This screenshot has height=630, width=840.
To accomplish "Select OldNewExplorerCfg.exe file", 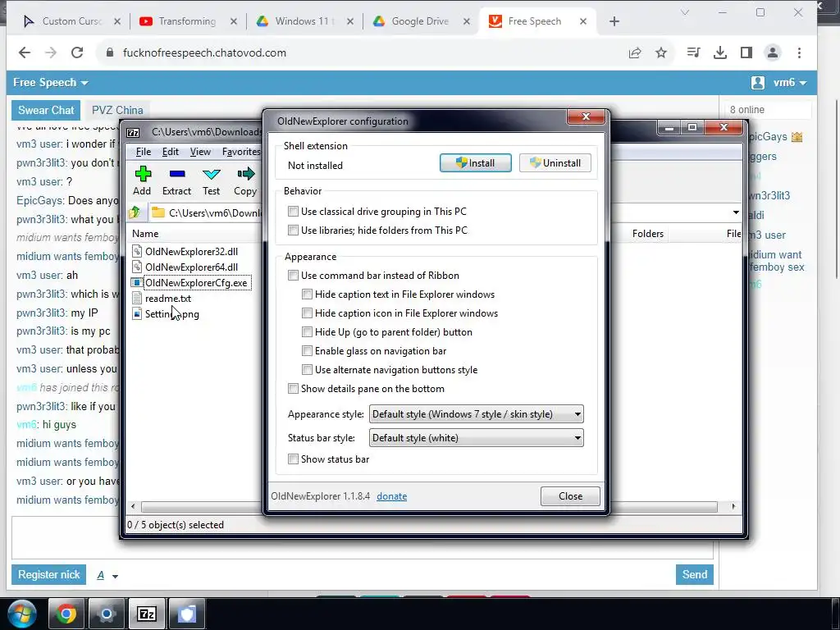I will (x=190, y=282).
